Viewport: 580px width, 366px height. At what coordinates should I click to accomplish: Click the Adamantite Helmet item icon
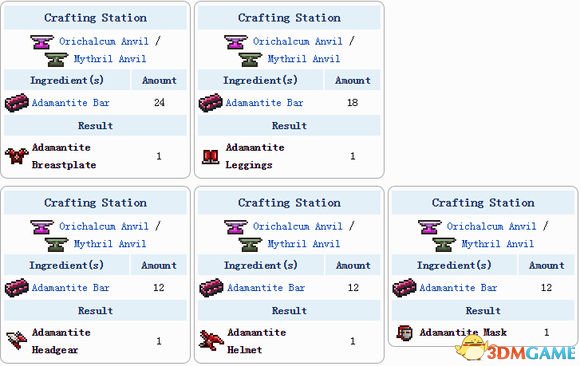pyautogui.click(x=211, y=341)
